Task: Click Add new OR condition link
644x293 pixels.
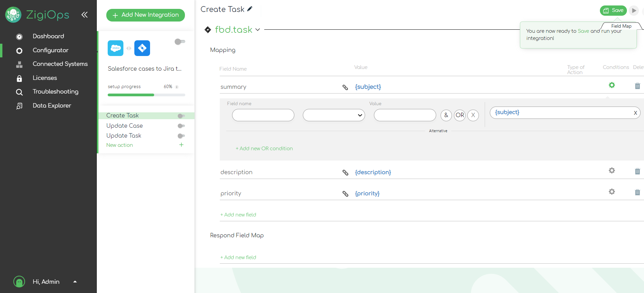Action: pos(264,149)
